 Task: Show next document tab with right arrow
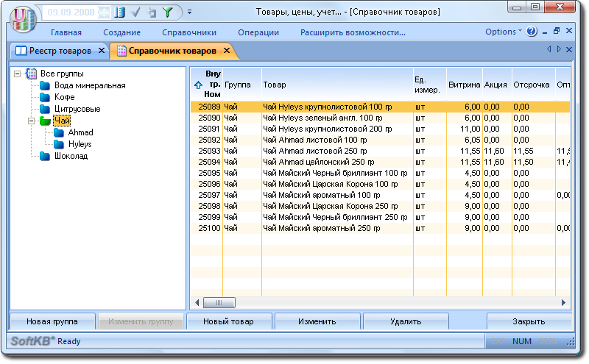coord(559,49)
